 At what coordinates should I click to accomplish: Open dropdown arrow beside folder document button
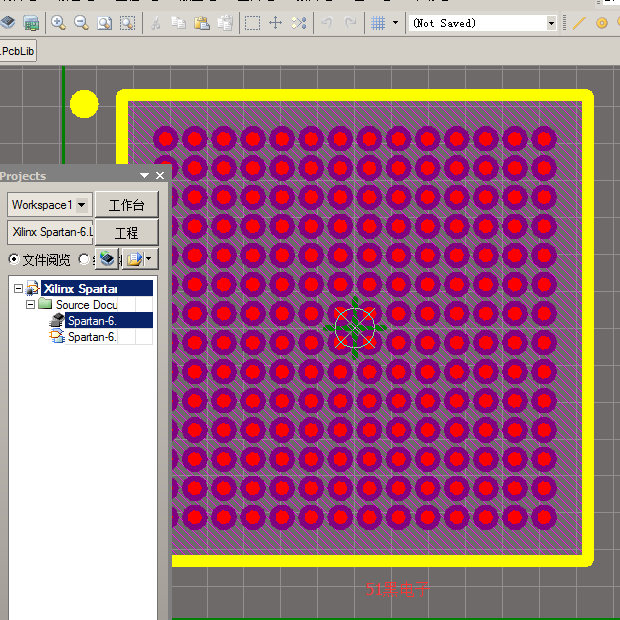pos(149,259)
